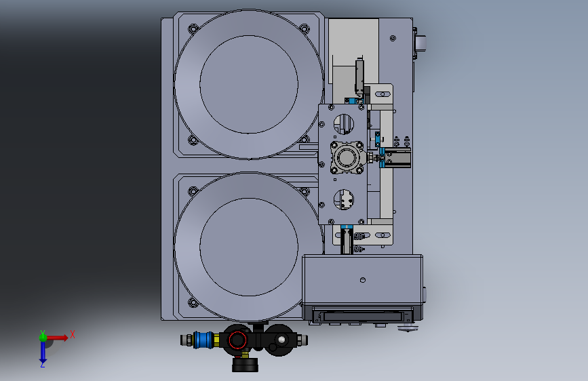The width and height of the screenshot is (588, 381).
Task: Select the small foot beneath the control box
Action: click(407, 329)
